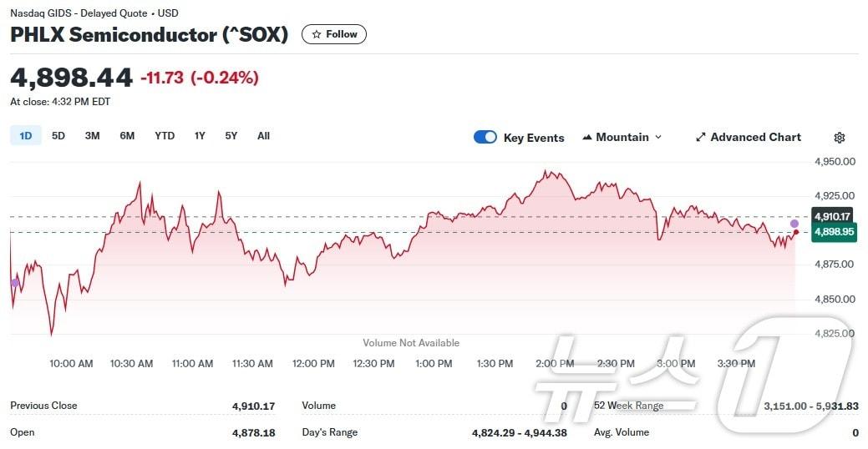Show the 3M chart range
The image size is (868, 449).
(x=93, y=136)
